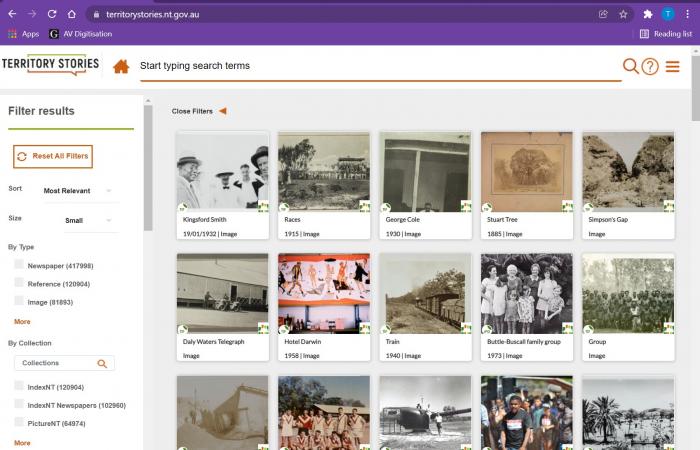Screen dimensions: 700x450
Task: Click the address bar URL
Action: click(153, 15)
